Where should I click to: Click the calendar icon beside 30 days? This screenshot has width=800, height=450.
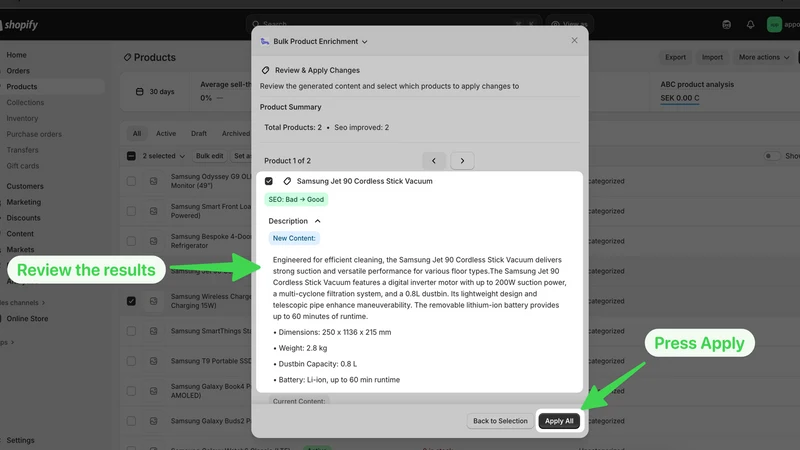(x=139, y=92)
